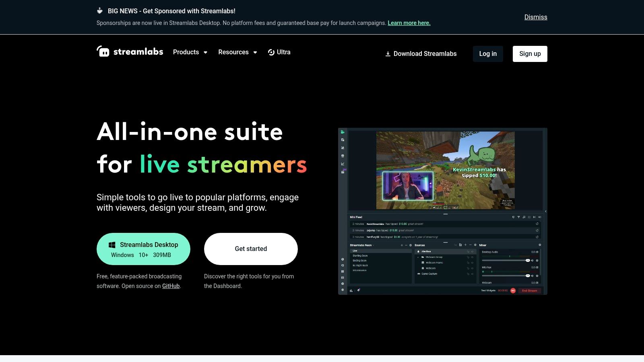Screen dimensions: 644x362
Task: Mute Desktop Audio speaker icon in Mixer
Action: click(x=533, y=260)
